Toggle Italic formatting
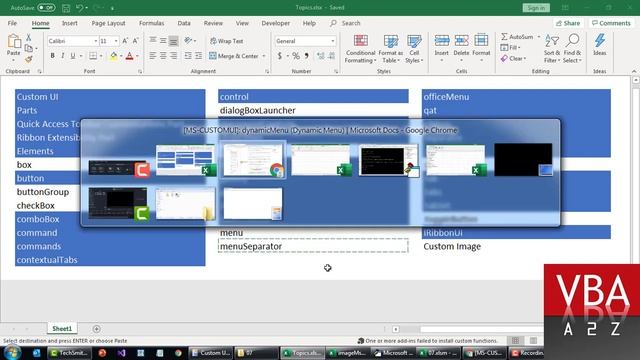This screenshot has width=640, height=360. pos(62,56)
